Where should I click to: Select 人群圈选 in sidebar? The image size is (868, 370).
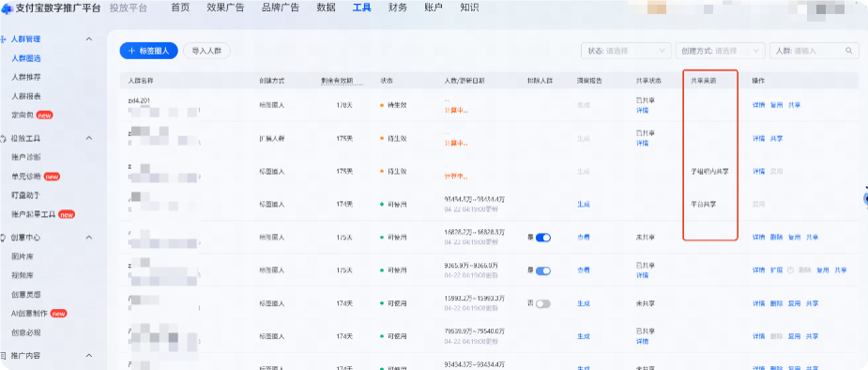[x=26, y=59]
